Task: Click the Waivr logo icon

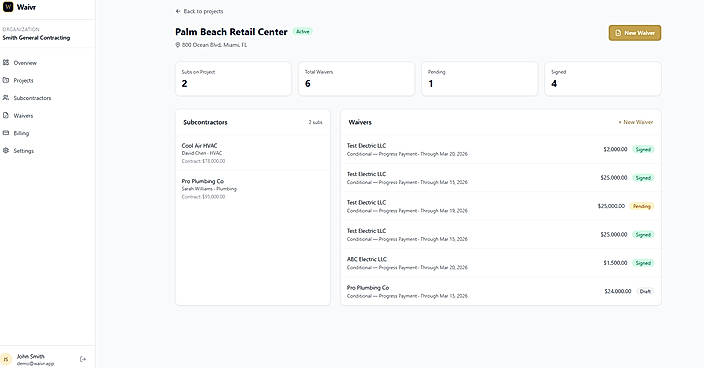Action: point(8,7)
